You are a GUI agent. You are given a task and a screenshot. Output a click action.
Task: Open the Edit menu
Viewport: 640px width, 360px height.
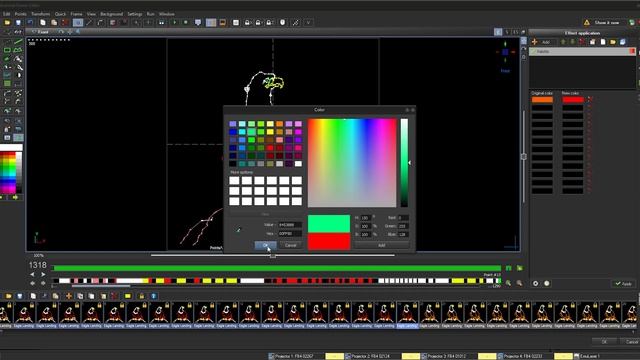[x=7, y=14]
